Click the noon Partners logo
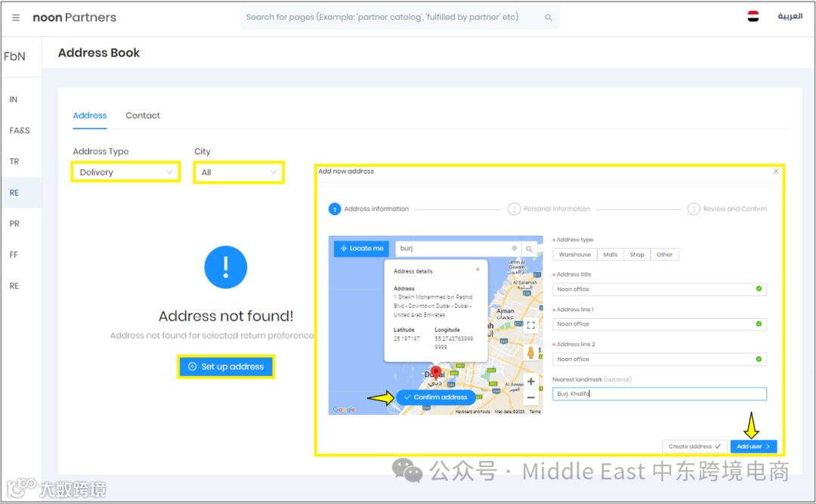The width and height of the screenshot is (816, 504). (x=74, y=17)
